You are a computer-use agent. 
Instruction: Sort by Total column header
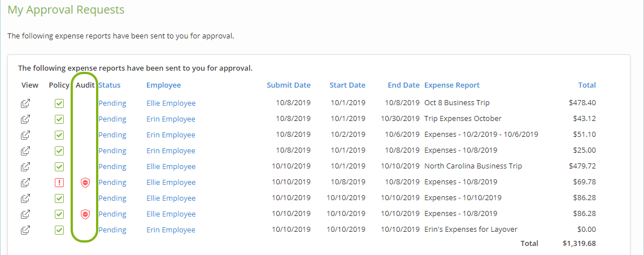[x=587, y=85]
